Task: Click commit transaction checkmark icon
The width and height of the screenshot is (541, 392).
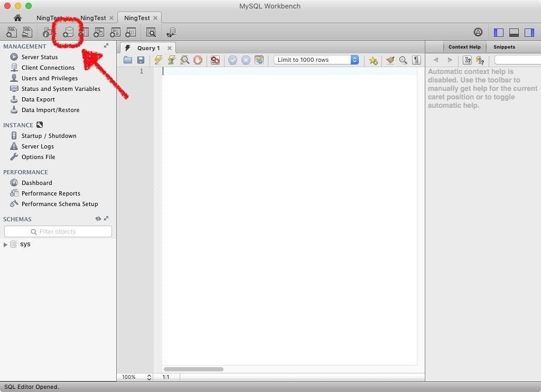Action: 232,60
